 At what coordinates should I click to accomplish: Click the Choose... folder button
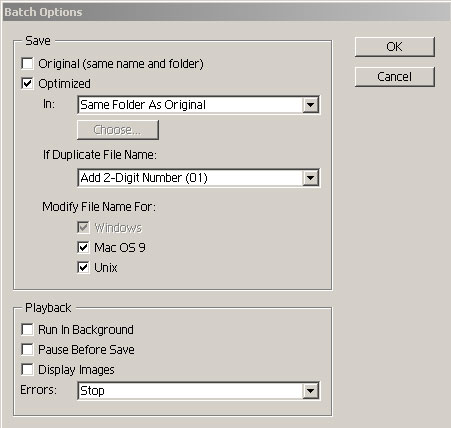pyautogui.click(x=118, y=130)
